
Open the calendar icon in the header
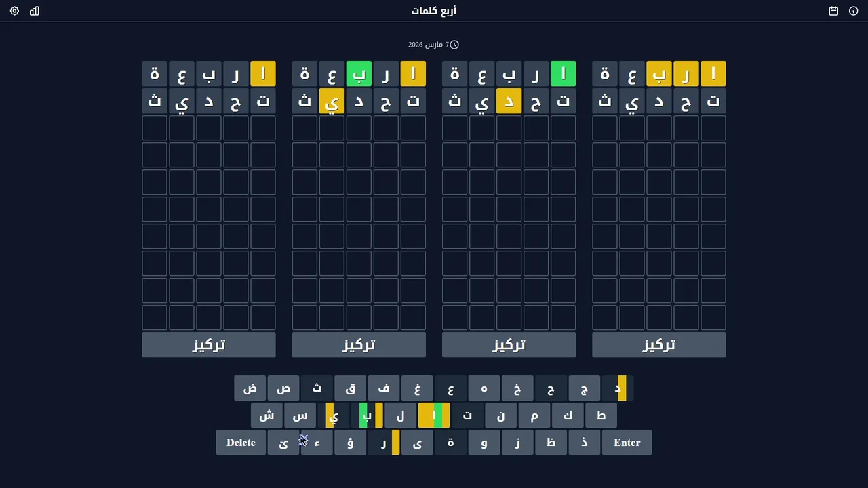[x=833, y=11]
